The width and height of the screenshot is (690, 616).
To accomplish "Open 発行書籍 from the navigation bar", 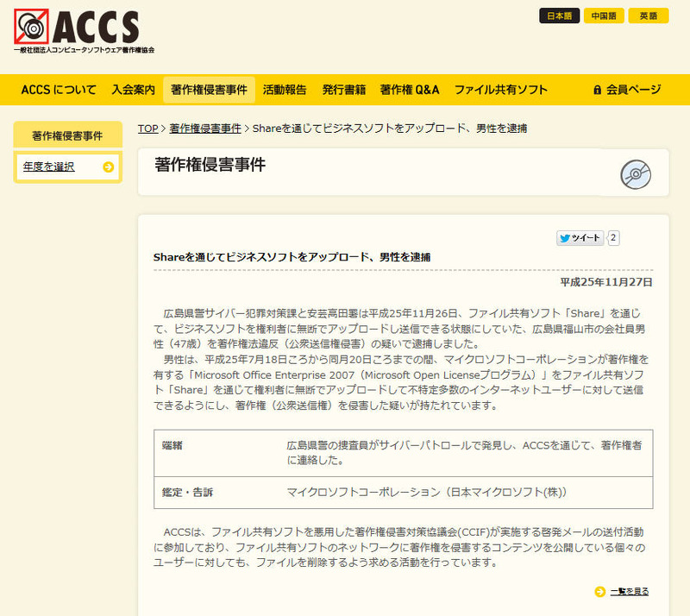I will 344,90.
